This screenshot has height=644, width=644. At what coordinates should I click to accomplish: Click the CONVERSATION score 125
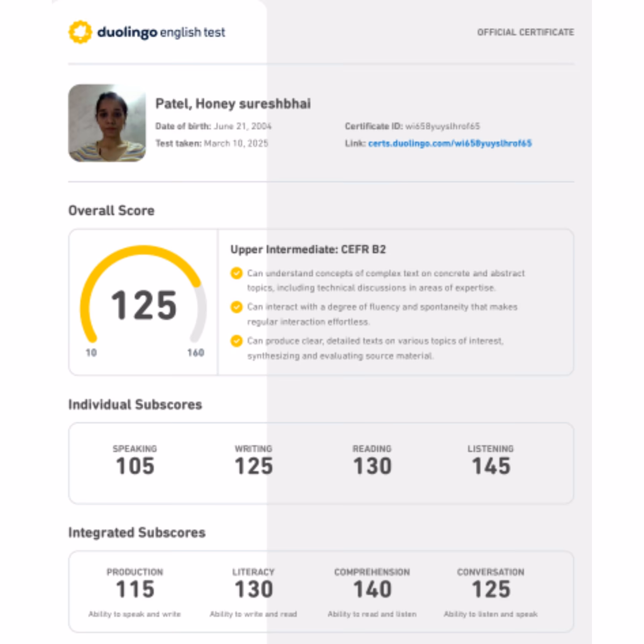click(x=491, y=589)
